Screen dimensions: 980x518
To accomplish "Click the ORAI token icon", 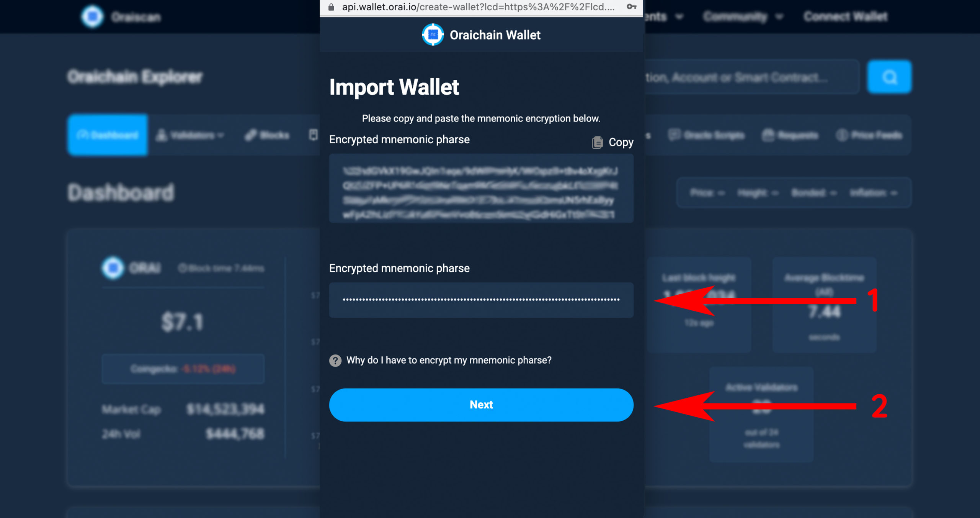I will pyautogui.click(x=113, y=267).
